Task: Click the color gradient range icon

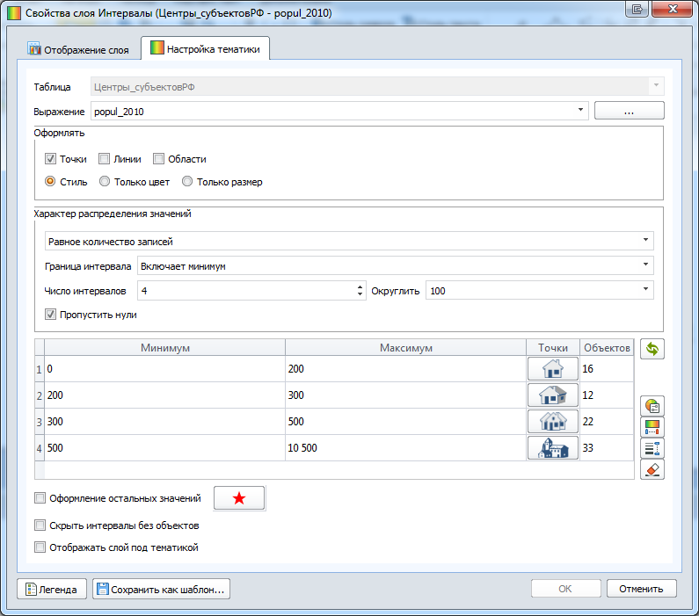Action: tap(652, 427)
